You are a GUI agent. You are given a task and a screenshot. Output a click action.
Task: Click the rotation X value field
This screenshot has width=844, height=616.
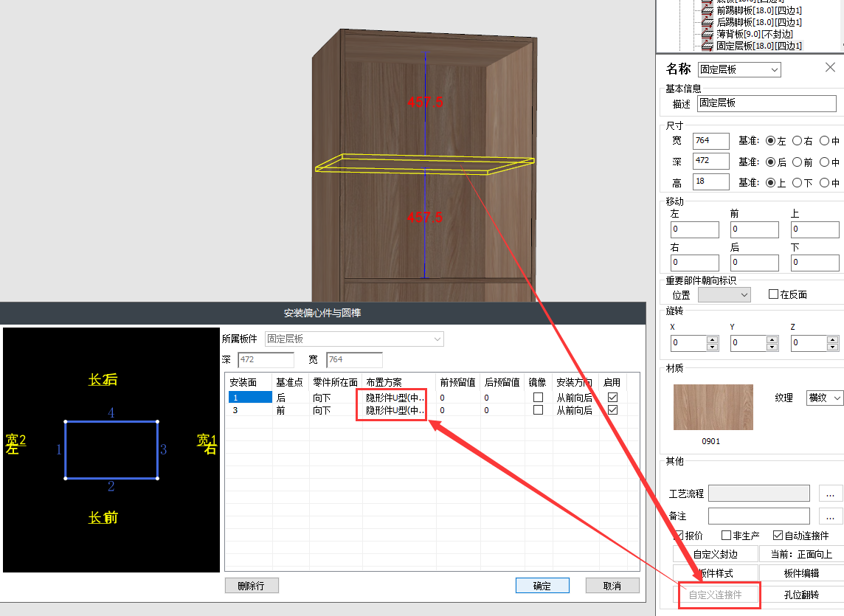point(689,343)
